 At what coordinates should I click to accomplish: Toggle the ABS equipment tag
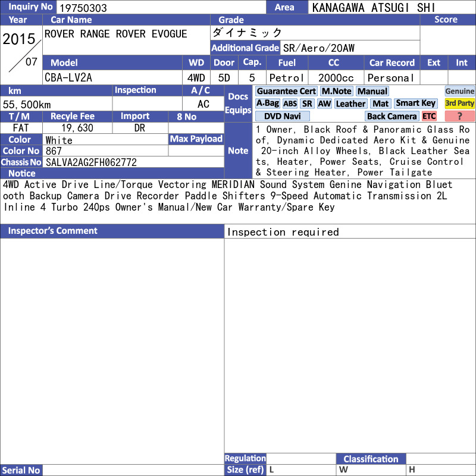pyautogui.click(x=290, y=104)
